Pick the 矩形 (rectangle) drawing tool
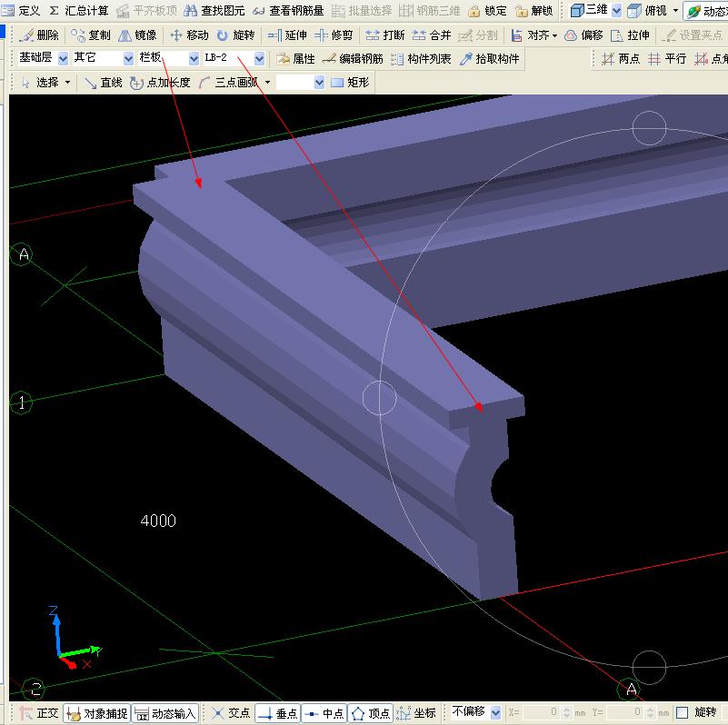The width and height of the screenshot is (728, 725). pos(350,82)
